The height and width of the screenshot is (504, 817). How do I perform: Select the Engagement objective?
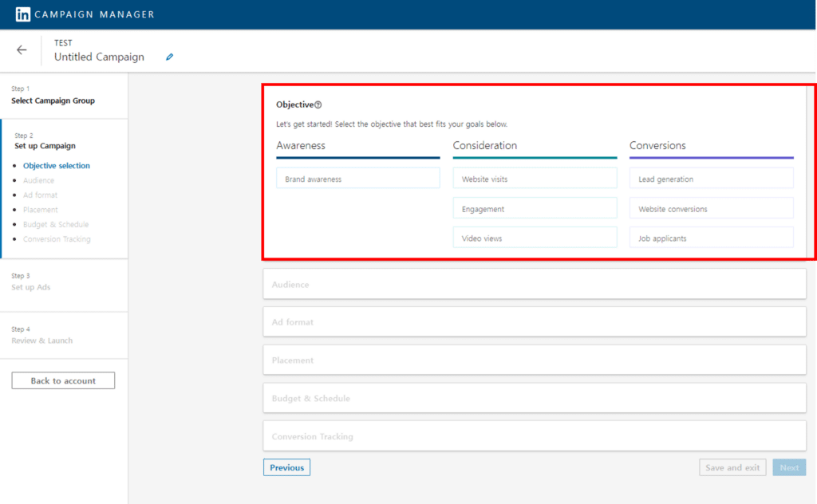(535, 208)
